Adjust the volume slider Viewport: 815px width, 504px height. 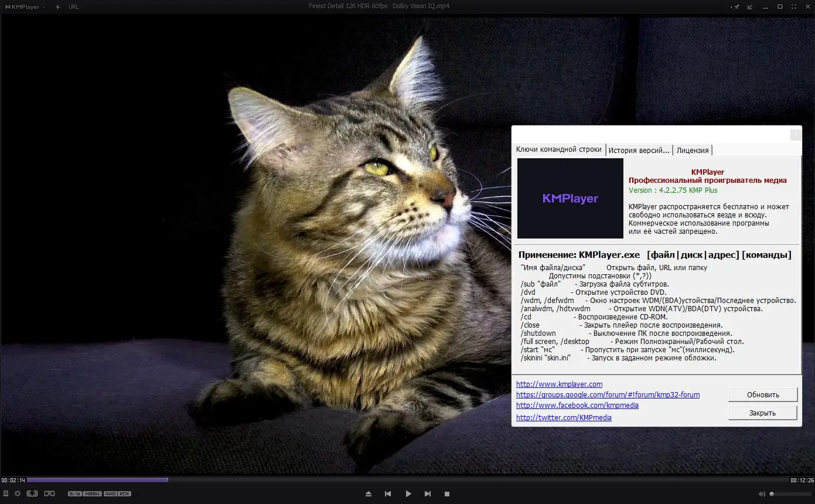pyautogui.click(x=791, y=494)
